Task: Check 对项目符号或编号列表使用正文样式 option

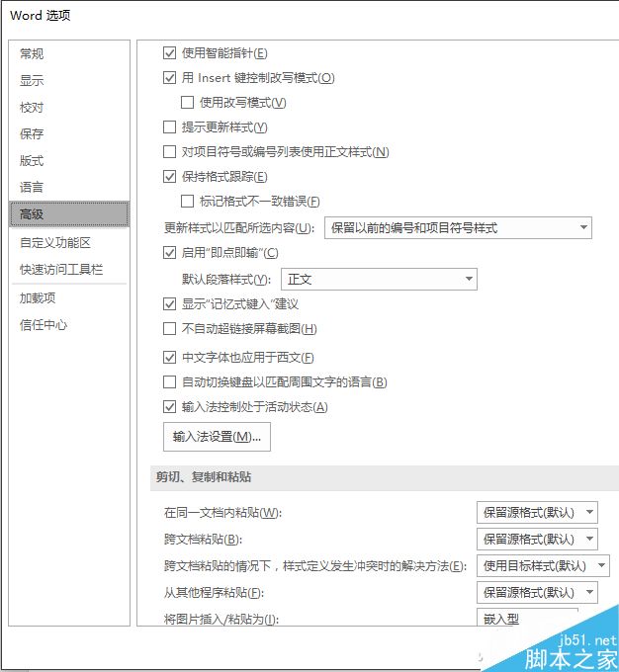Action: tap(169, 152)
